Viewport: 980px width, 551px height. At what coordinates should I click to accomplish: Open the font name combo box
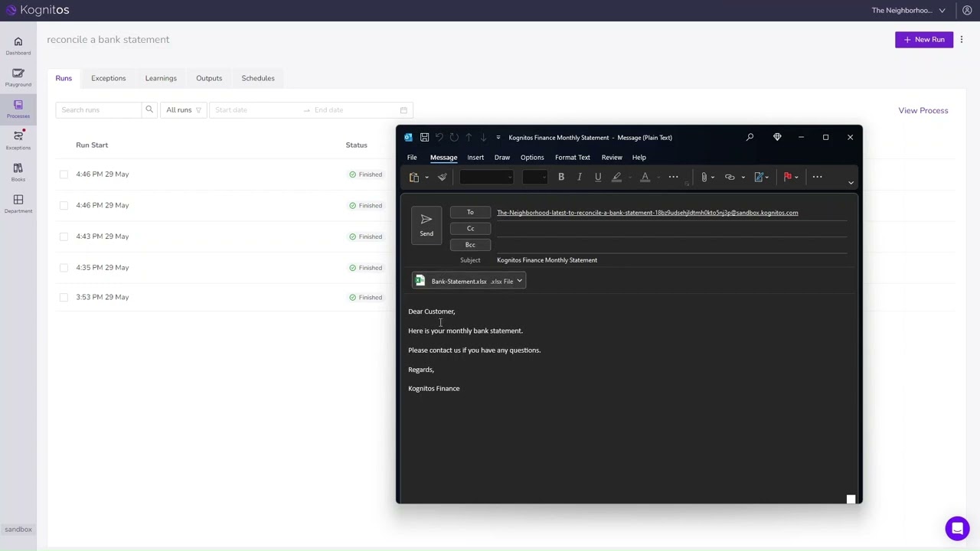(x=486, y=178)
